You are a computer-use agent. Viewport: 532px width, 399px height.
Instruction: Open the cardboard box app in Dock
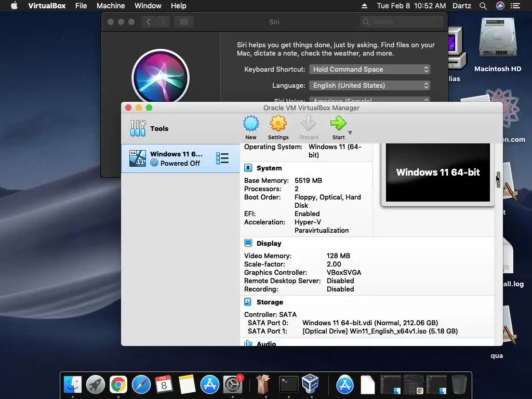[x=263, y=384]
